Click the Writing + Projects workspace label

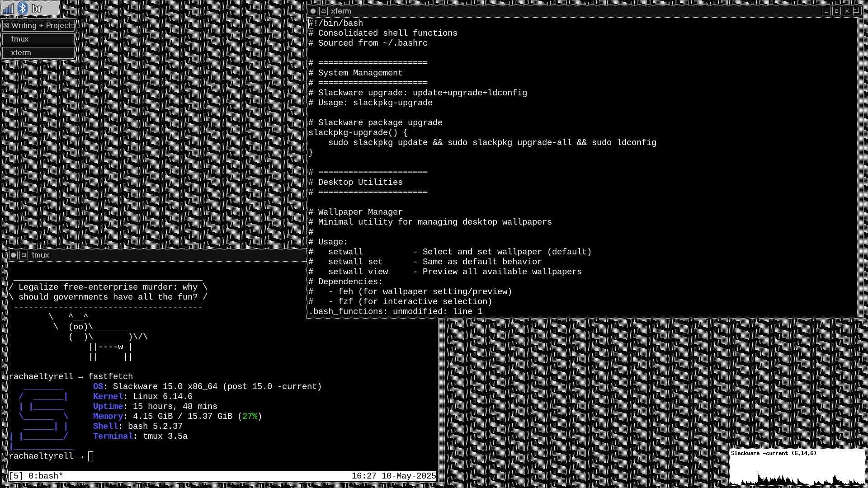(42, 26)
